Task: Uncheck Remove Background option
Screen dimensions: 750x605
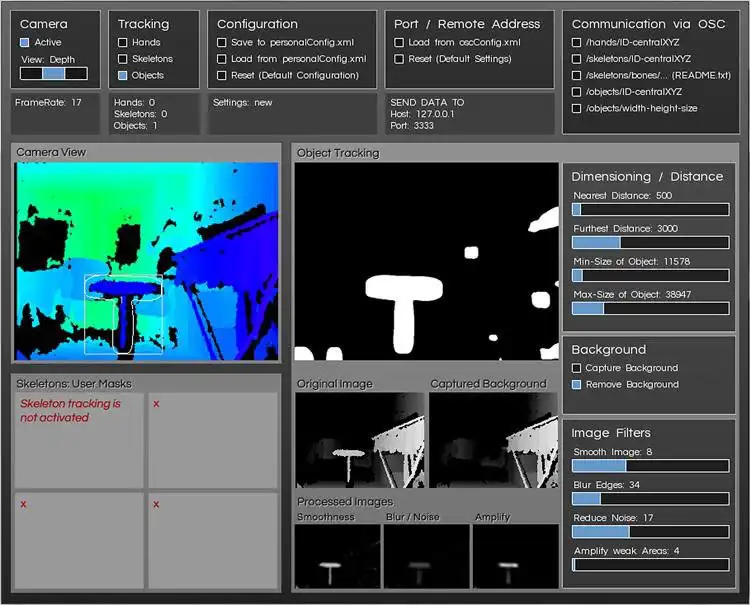Action: click(576, 385)
